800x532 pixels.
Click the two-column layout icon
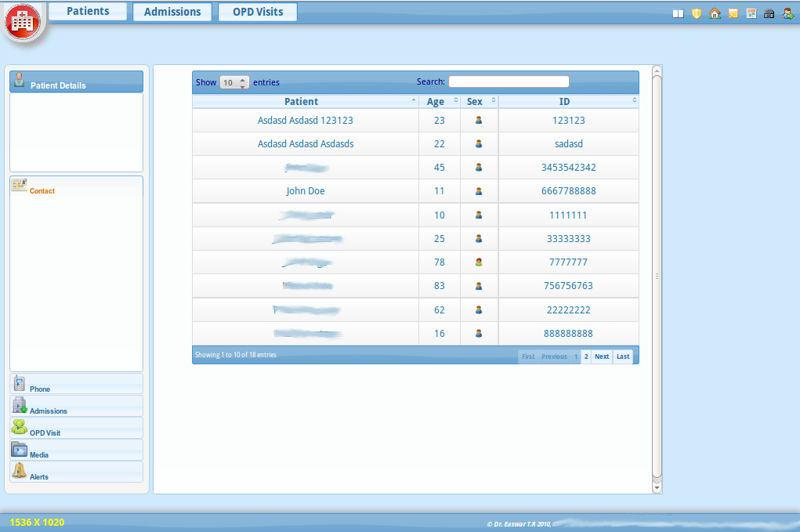click(679, 13)
